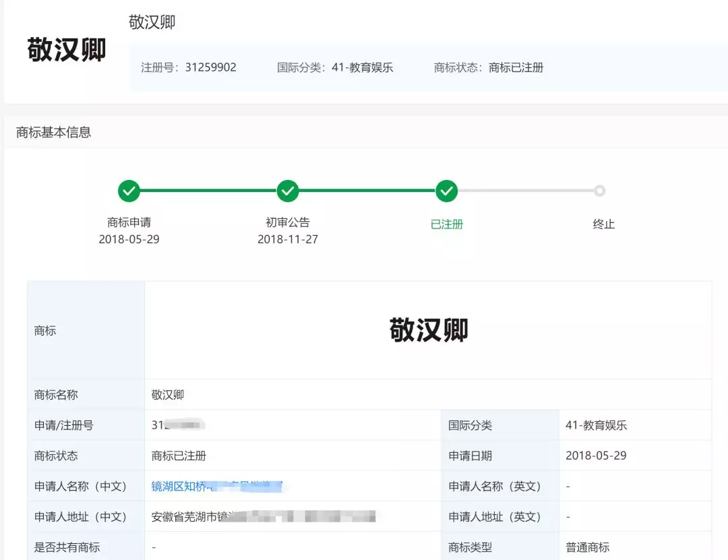Click the green checkmark above 已注册
The width and height of the screenshot is (728, 560).
(446, 191)
